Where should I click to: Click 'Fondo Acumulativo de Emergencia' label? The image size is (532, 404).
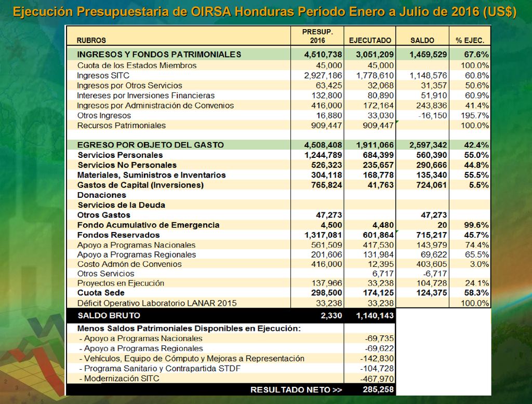148,225
